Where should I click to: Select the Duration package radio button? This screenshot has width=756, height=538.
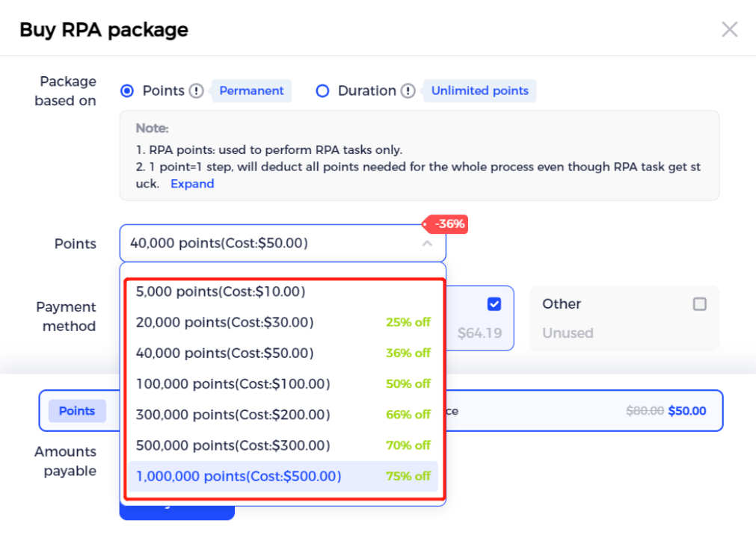point(322,90)
